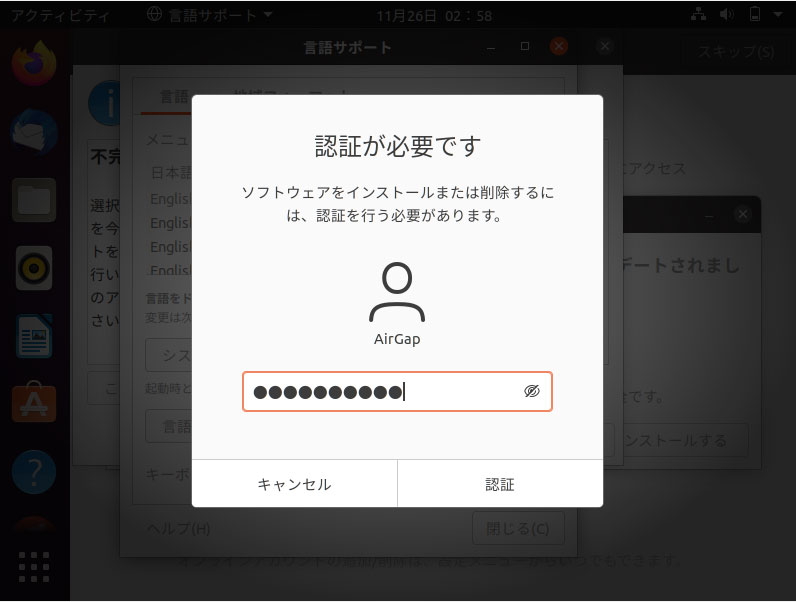
Task: Click the blue info icon in the background dialog
Action: (105, 103)
